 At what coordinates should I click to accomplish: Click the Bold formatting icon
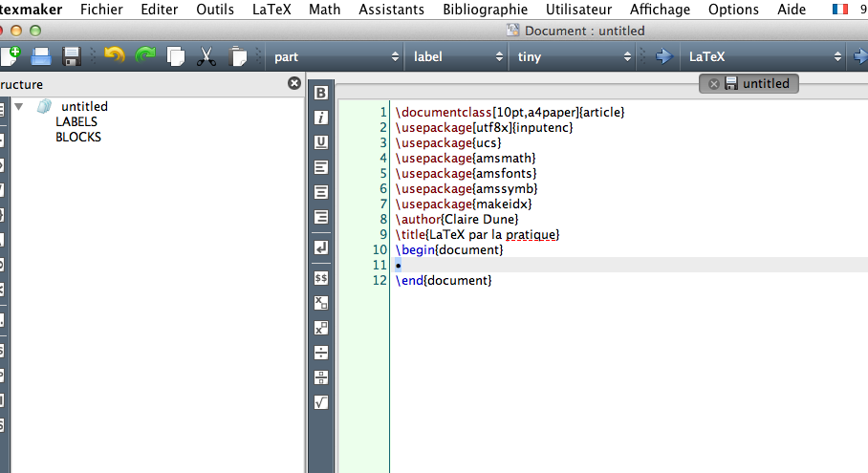tap(321, 94)
